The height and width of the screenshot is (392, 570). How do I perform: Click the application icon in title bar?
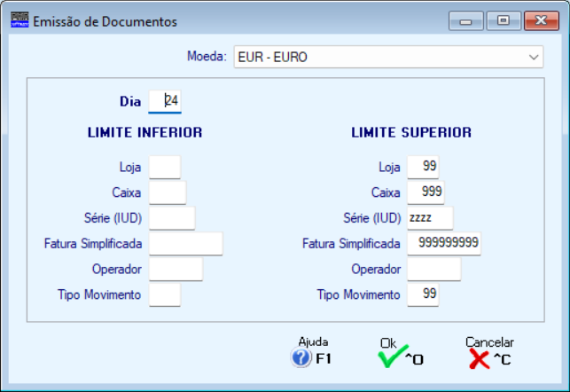coord(19,20)
